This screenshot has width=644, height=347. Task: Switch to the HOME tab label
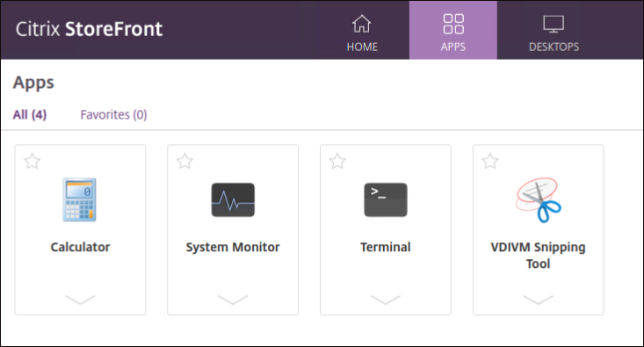(362, 47)
